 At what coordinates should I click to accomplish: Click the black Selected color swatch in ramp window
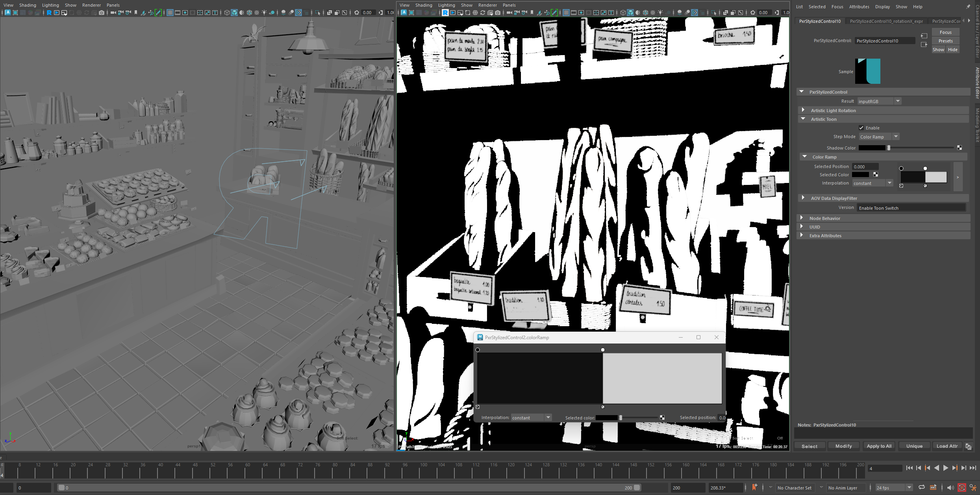point(606,417)
